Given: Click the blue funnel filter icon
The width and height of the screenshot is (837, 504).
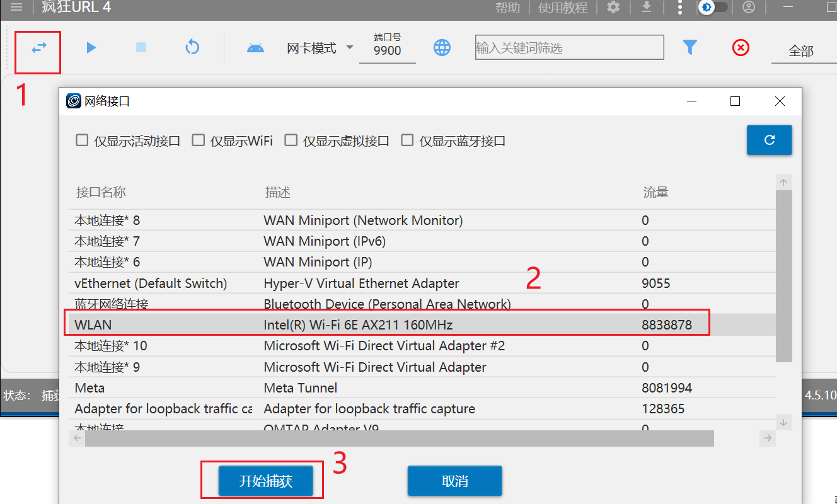Looking at the screenshot, I should (690, 47).
